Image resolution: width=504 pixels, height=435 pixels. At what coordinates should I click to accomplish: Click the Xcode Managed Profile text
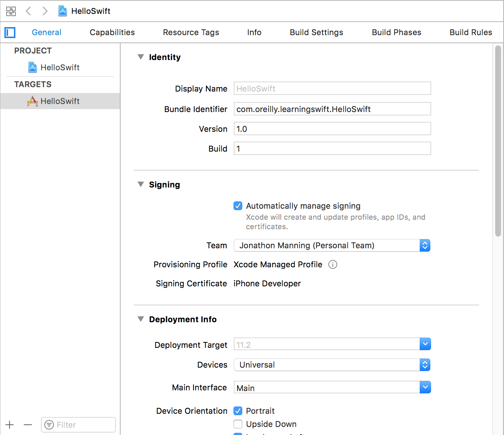click(278, 264)
